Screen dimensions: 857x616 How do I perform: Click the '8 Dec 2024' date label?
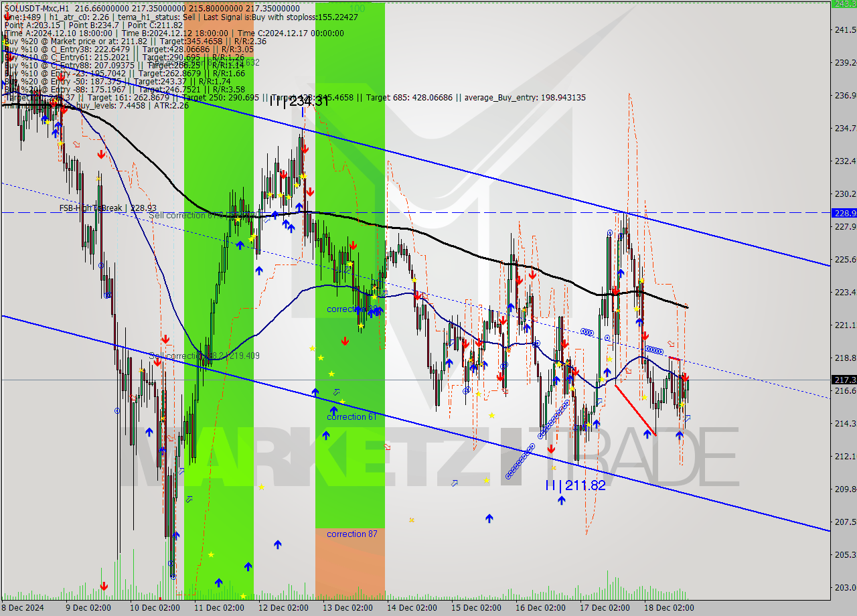(x=23, y=608)
